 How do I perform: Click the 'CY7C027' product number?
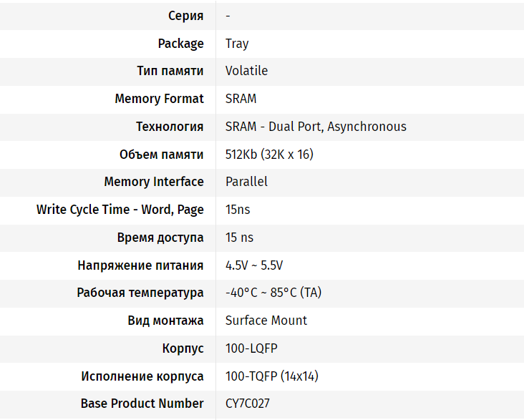pos(248,404)
